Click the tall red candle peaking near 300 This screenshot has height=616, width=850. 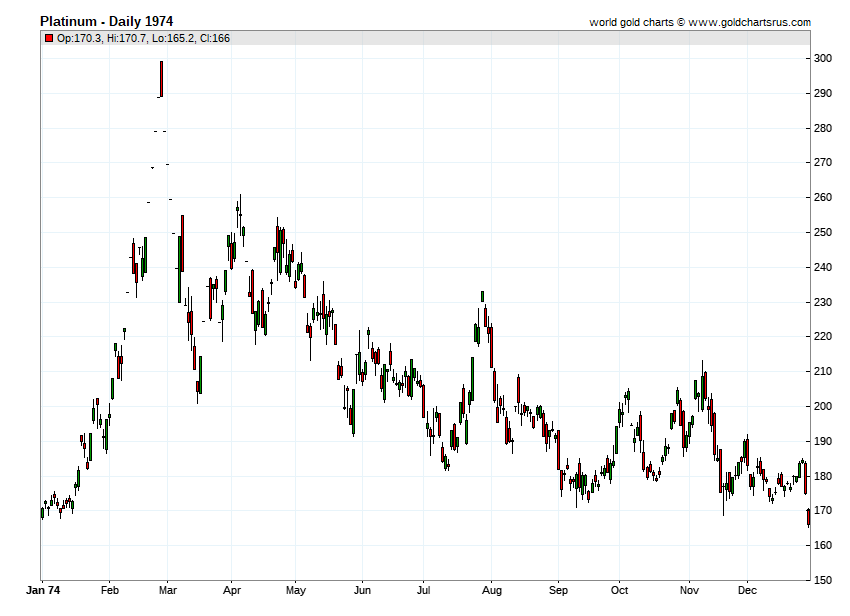pos(162,79)
